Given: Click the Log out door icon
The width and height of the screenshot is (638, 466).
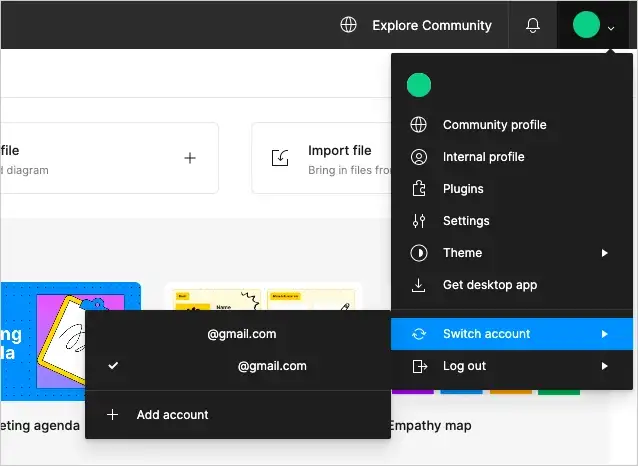Looking at the screenshot, I should [419, 366].
